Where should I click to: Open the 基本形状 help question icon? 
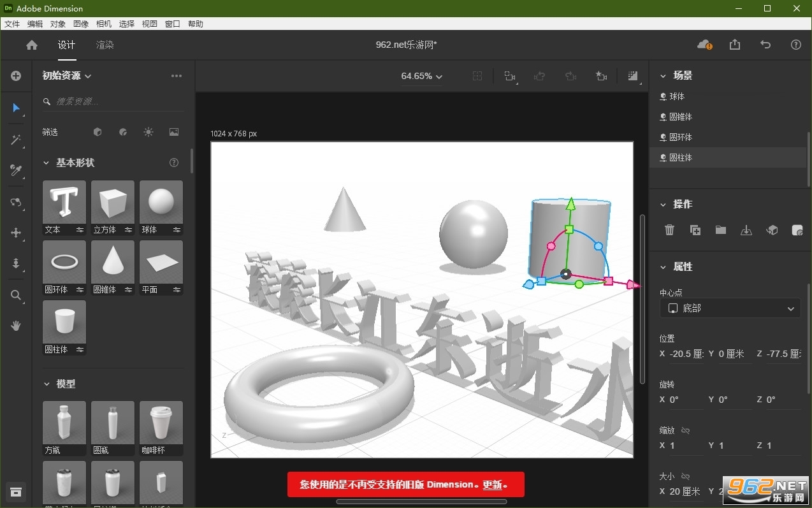(174, 163)
